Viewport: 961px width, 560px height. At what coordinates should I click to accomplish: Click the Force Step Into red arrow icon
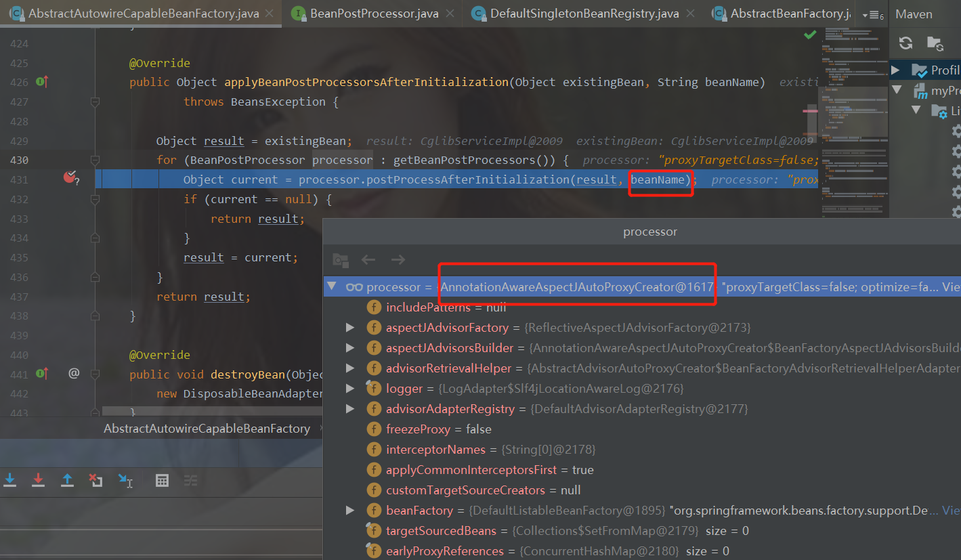tap(39, 480)
